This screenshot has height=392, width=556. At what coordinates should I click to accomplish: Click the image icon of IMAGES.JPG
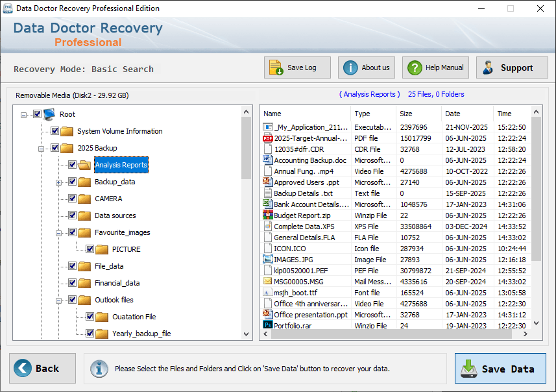tap(268, 259)
